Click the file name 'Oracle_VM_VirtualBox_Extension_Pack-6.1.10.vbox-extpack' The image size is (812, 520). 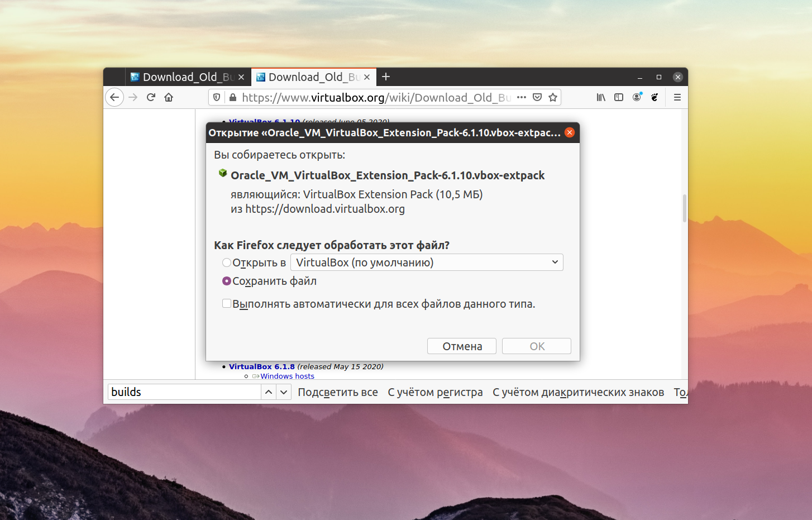(388, 175)
